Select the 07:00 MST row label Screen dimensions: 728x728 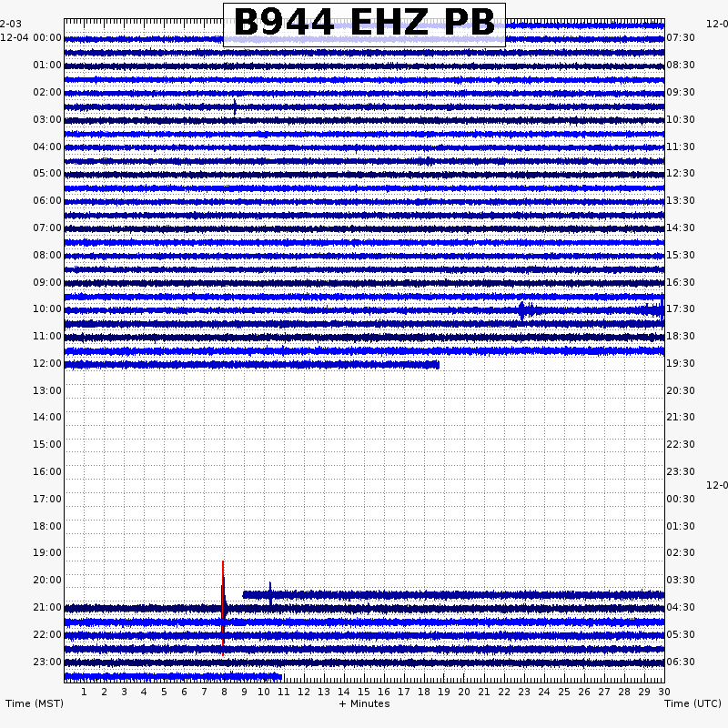pyautogui.click(x=47, y=228)
